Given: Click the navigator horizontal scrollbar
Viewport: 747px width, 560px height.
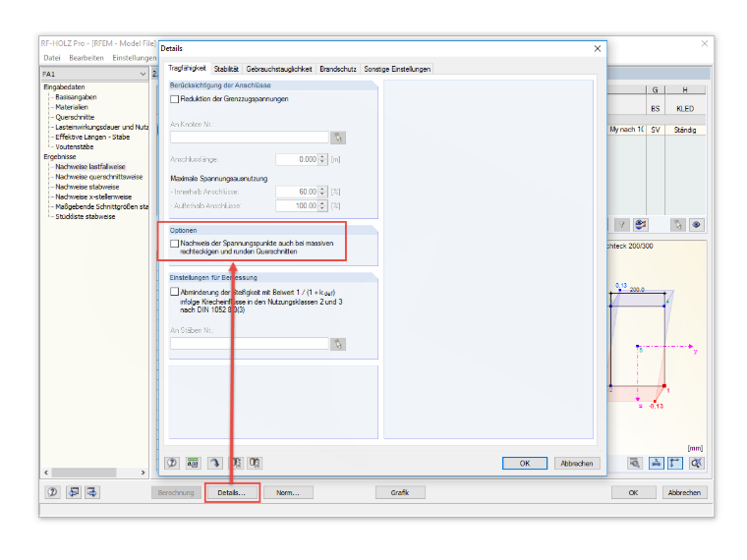Looking at the screenshot, I should 84,473.
